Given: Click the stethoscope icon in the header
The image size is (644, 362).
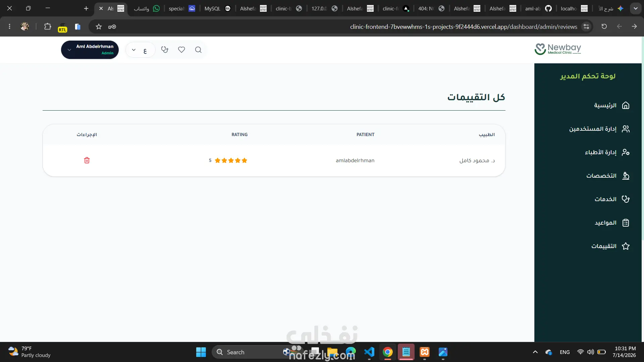Looking at the screenshot, I should tap(165, 50).
